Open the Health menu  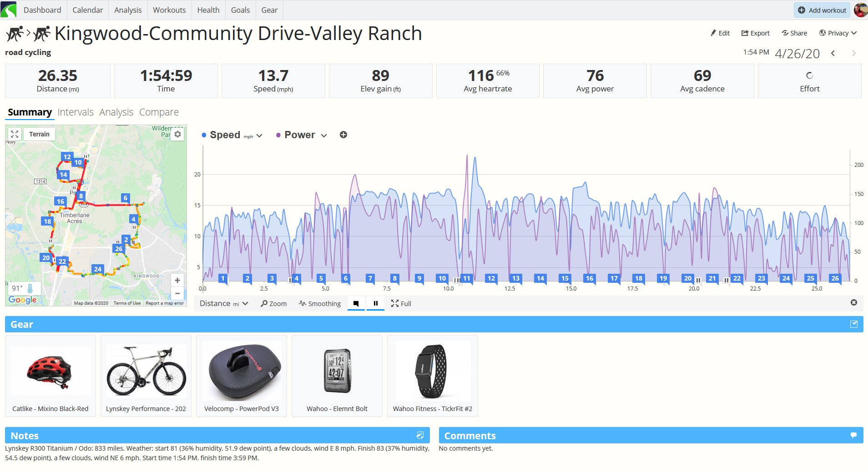click(x=208, y=10)
